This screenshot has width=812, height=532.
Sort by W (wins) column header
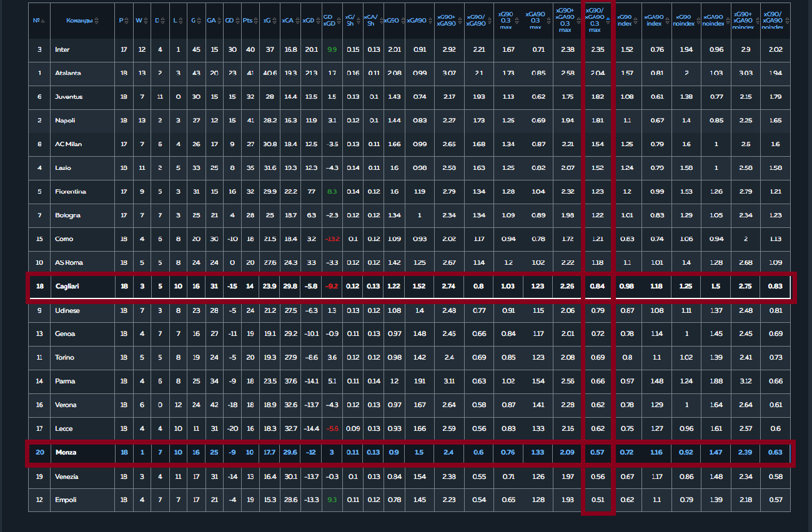point(141,21)
